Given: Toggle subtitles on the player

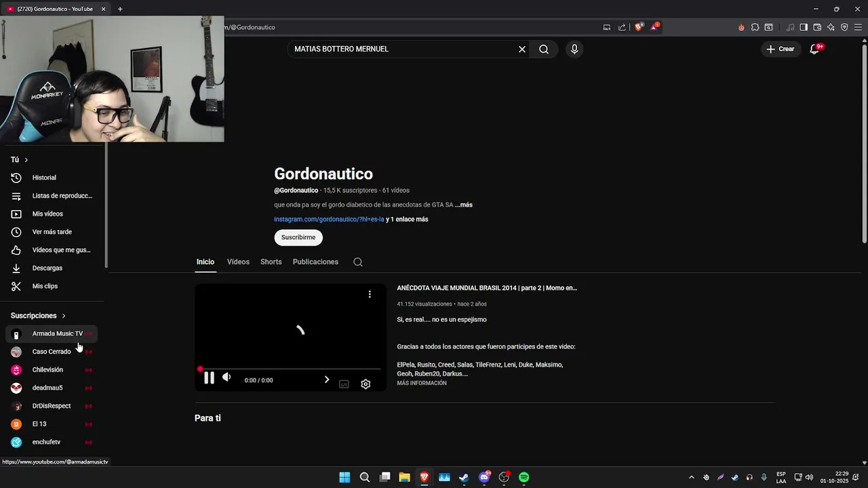Looking at the screenshot, I should (x=344, y=384).
